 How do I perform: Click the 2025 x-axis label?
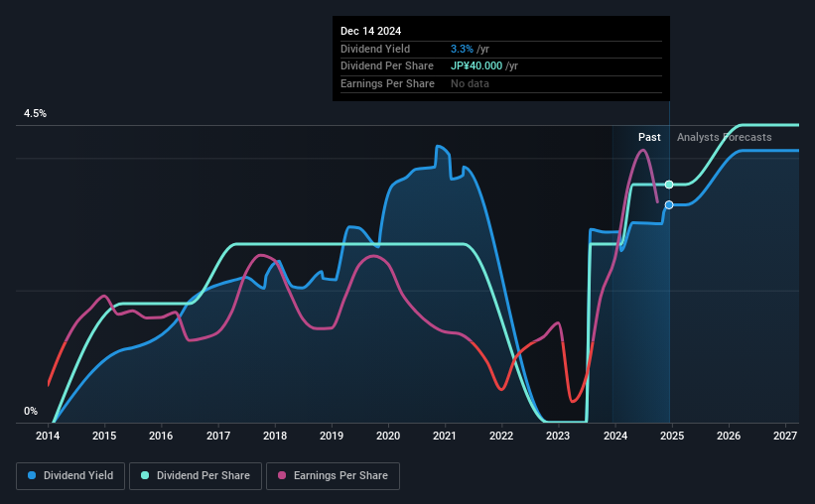671,436
